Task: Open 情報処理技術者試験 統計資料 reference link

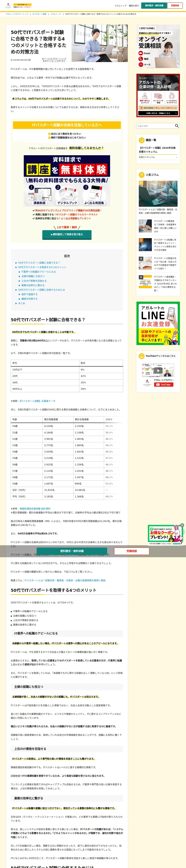Action: coord(35,509)
